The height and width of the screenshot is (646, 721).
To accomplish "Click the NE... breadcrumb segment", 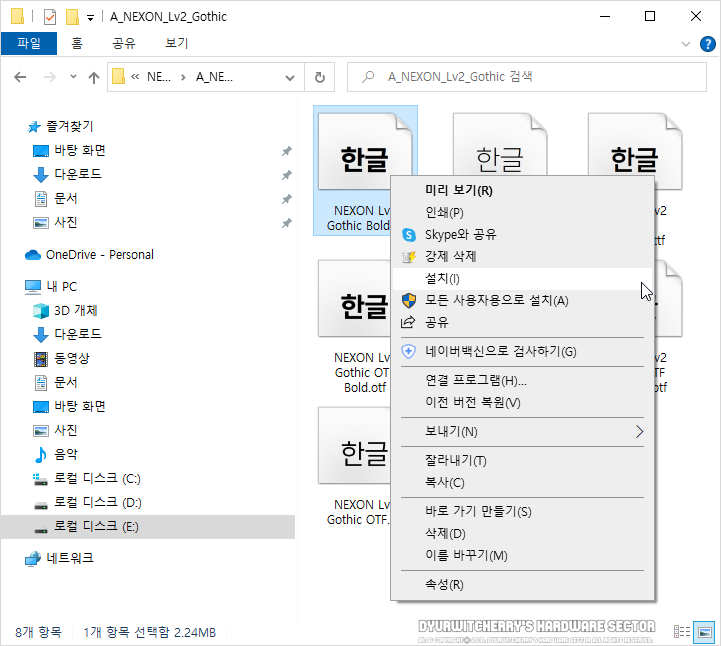I will 159,77.
